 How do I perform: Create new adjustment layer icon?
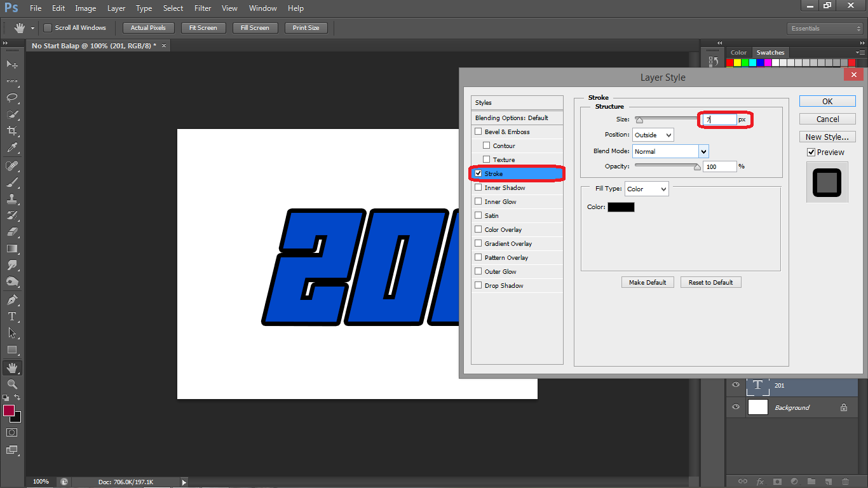pyautogui.click(x=794, y=482)
